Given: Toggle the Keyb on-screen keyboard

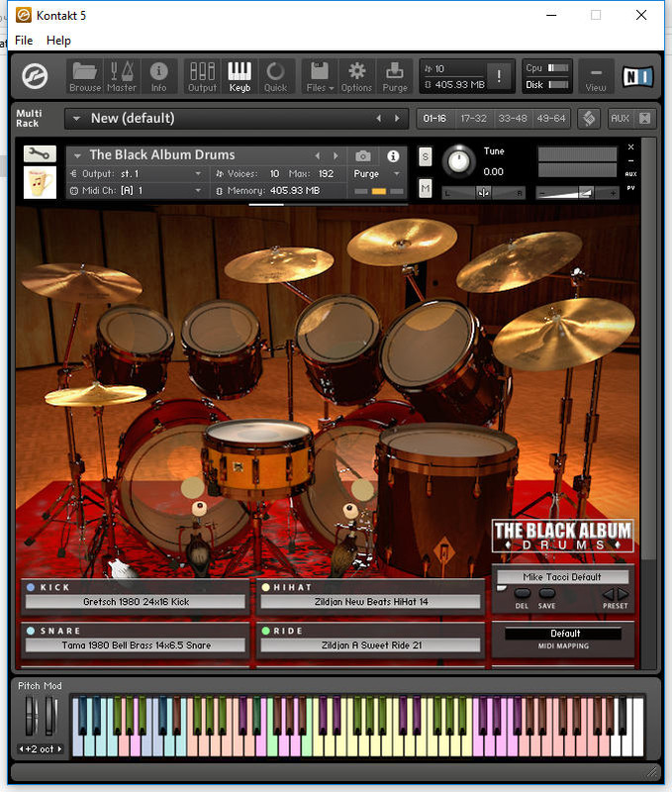Looking at the screenshot, I should (x=240, y=77).
